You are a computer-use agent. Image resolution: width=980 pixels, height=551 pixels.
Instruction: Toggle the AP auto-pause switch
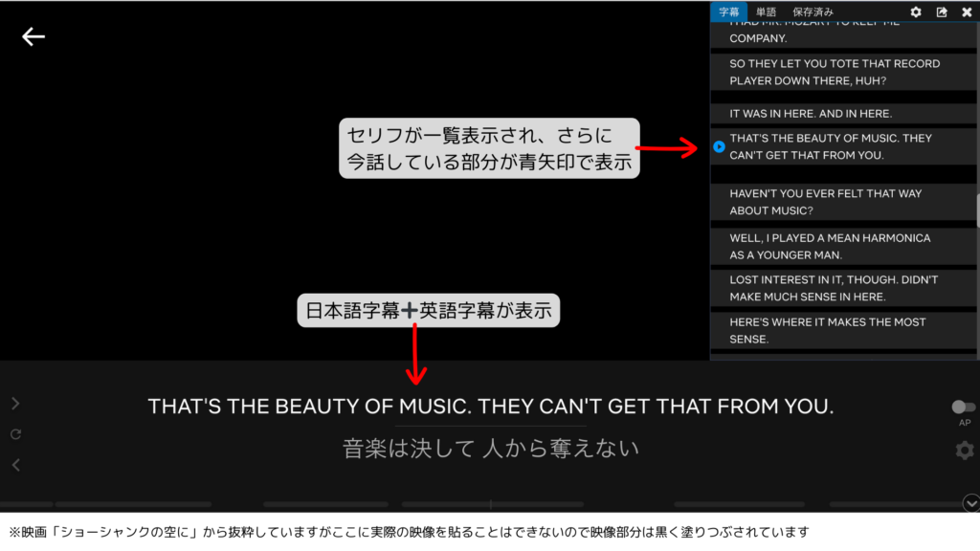[963, 408]
